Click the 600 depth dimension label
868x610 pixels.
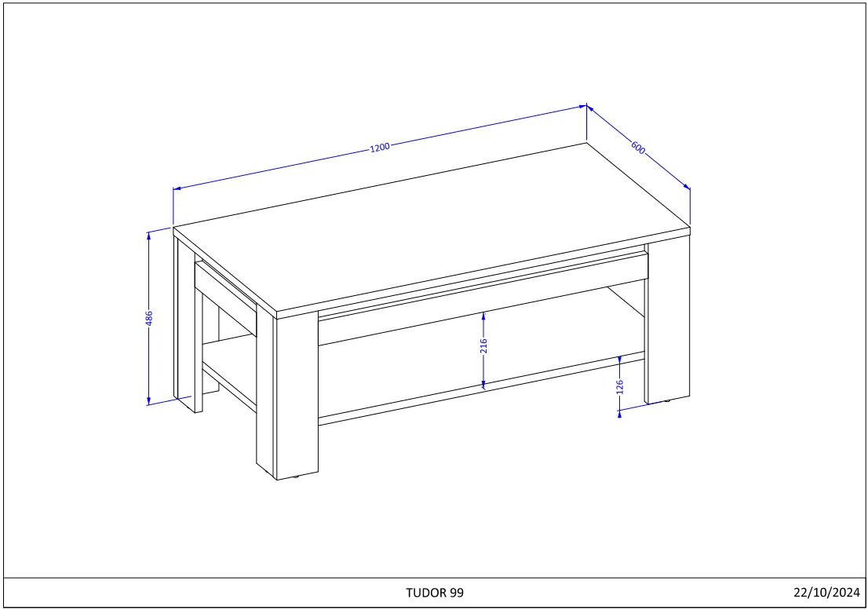(638, 148)
